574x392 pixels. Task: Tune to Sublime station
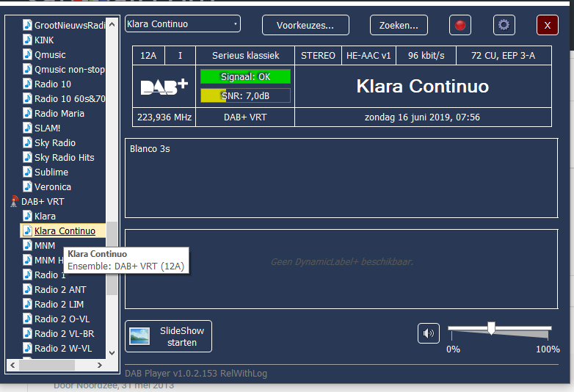[51, 172]
